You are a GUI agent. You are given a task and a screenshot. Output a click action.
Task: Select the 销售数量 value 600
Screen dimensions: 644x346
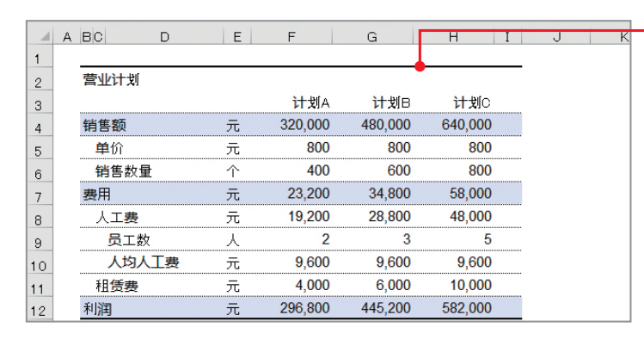click(399, 170)
